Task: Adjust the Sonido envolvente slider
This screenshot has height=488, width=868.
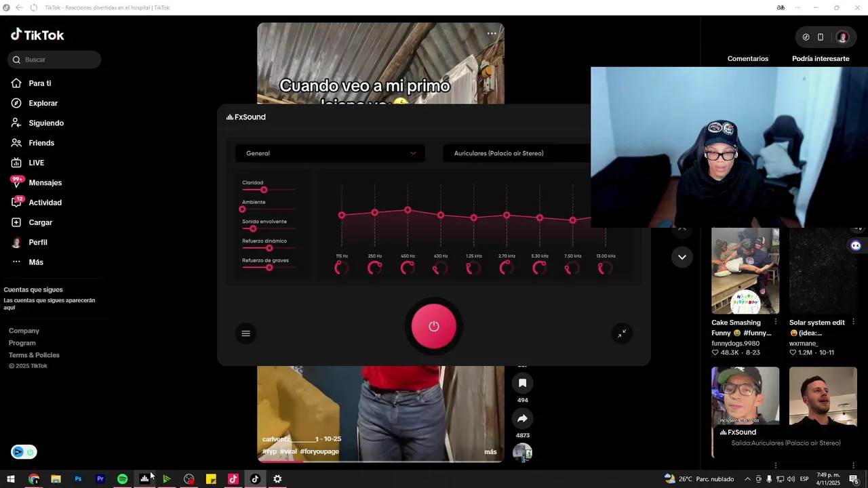Action: 269,228
